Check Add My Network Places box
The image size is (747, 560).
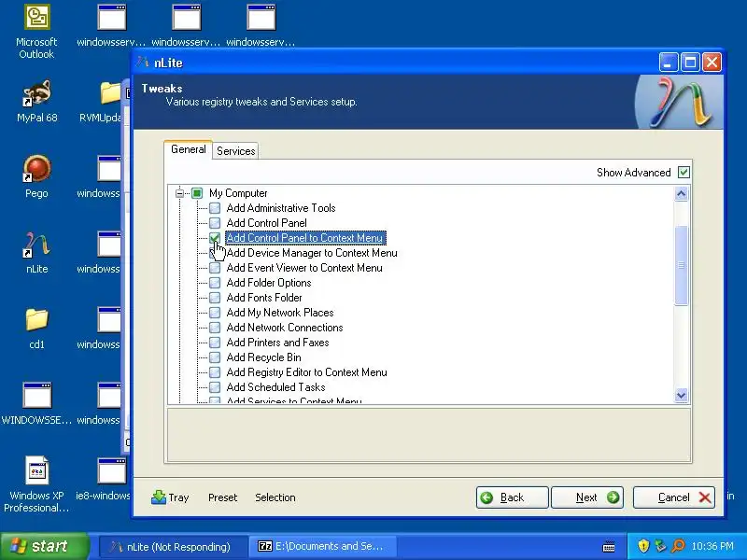[215, 313]
